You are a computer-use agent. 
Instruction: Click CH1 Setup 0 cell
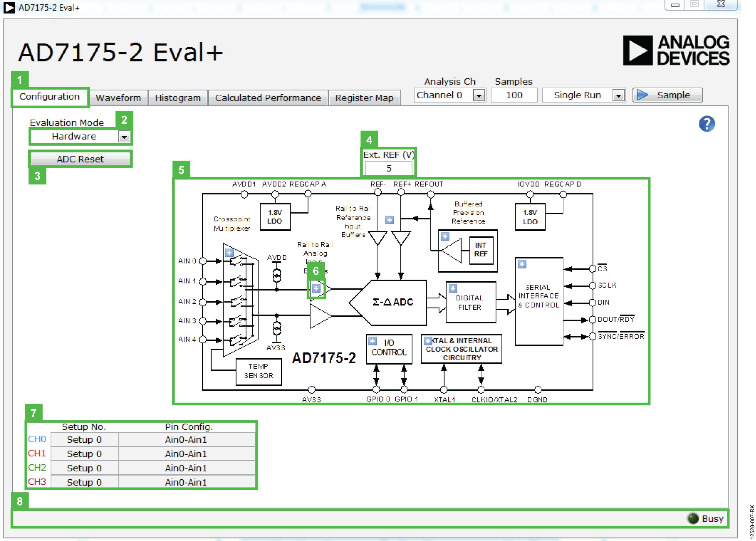[x=84, y=454]
